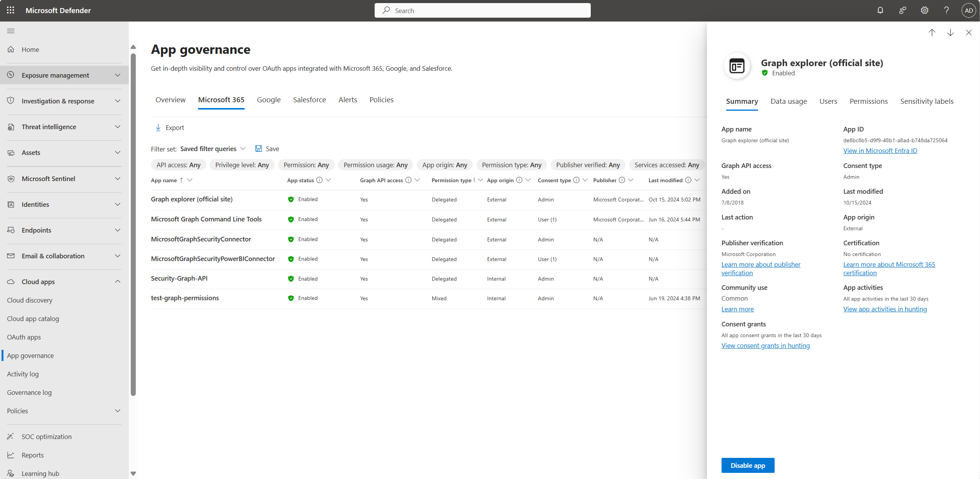Click the Cloud apps section icon
The image size is (980, 479).
click(x=11, y=282)
